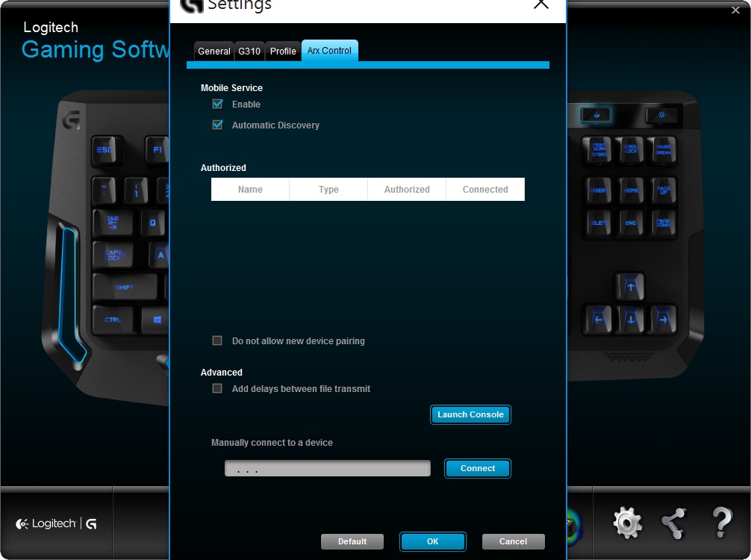Screen dimensions: 751x560
Task: Click the backlight brightness key on keyboard
Action: coord(661,115)
